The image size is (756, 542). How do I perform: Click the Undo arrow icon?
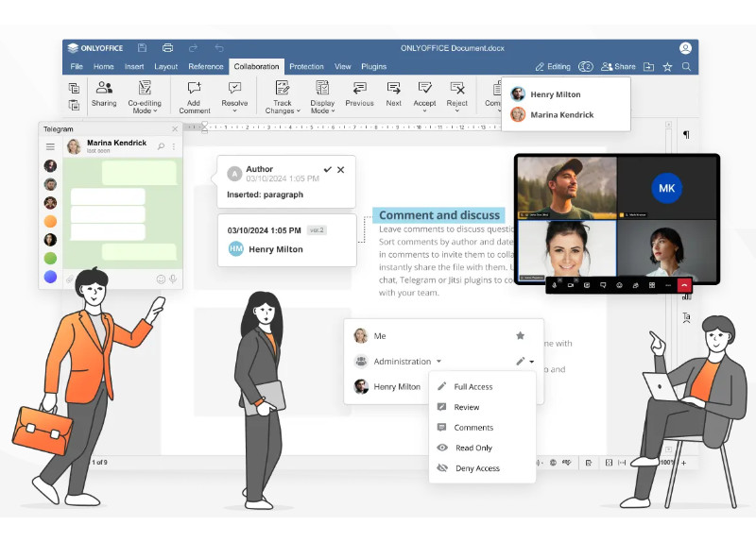(x=219, y=48)
